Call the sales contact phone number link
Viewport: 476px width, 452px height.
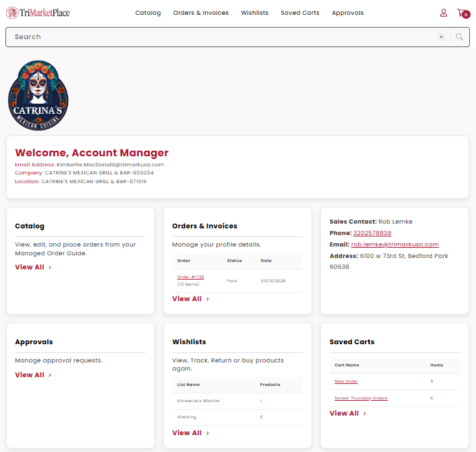click(x=371, y=233)
